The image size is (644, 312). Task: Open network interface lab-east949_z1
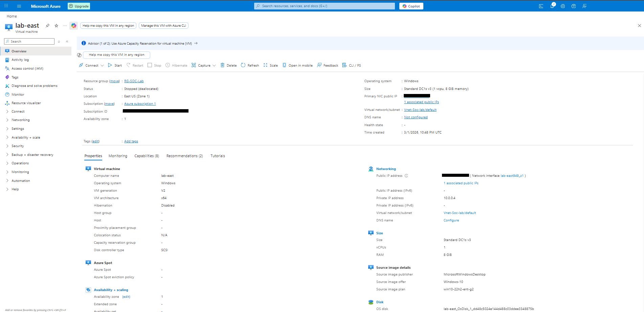tap(512, 176)
